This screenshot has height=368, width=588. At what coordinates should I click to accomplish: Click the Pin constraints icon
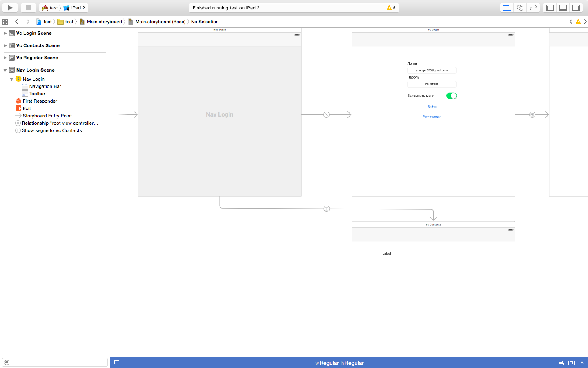pyautogui.click(x=571, y=363)
